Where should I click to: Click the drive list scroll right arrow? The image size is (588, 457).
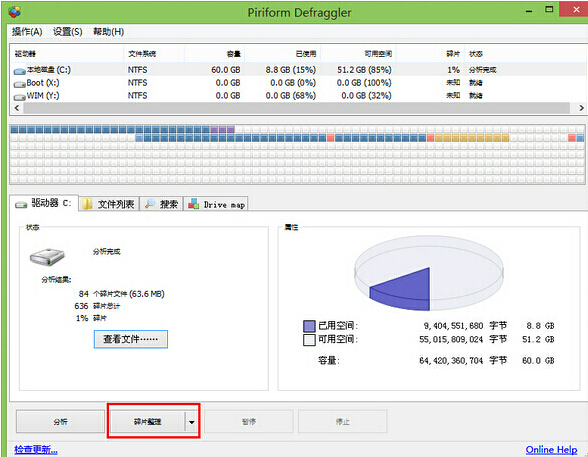coord(581,108)
